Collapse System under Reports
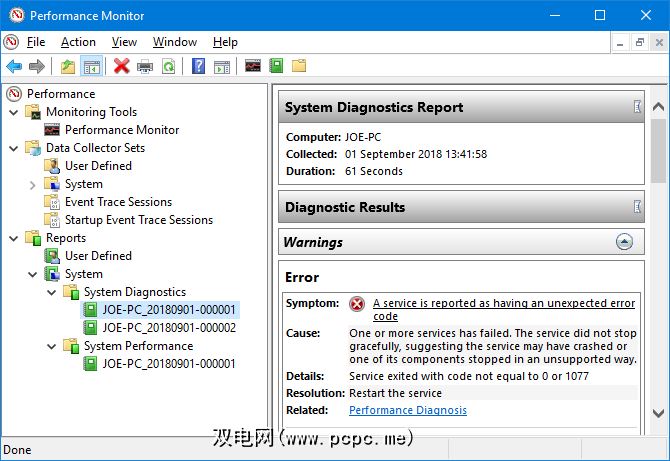The width and height of the screenshot is (670, 461). pos(33,274)
